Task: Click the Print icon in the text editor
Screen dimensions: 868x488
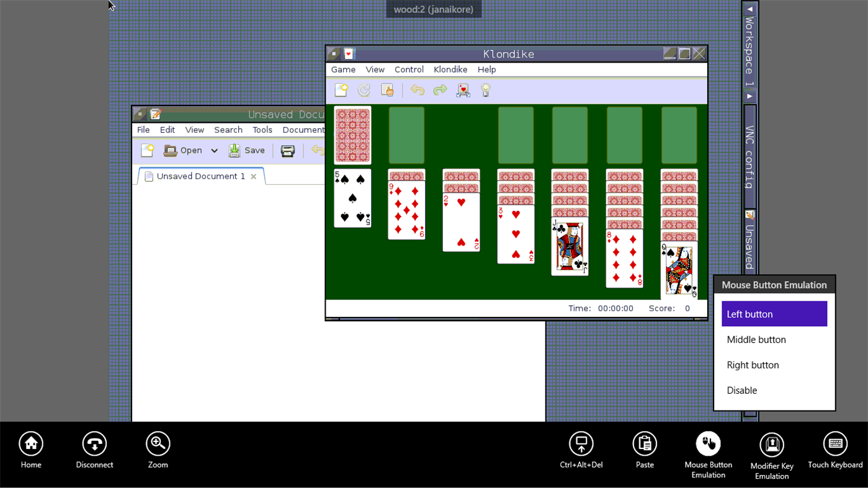Action: click(x=287, y=150)
